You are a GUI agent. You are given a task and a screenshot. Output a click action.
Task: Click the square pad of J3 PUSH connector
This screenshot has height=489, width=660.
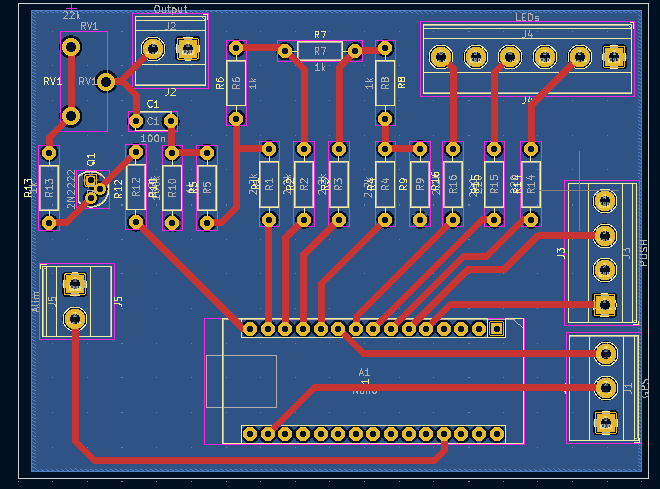pyautogui.click(x=605, y=304)
